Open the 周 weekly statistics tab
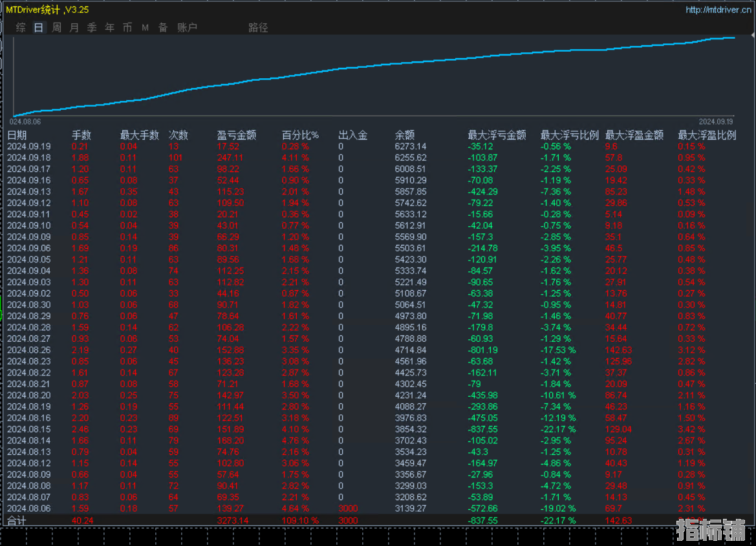 pos(57,28)
